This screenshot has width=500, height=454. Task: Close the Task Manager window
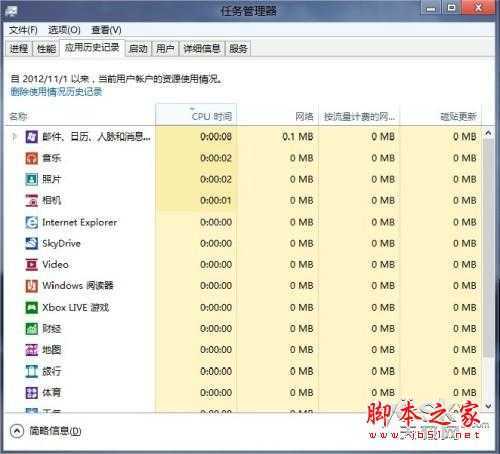(478, 9)
